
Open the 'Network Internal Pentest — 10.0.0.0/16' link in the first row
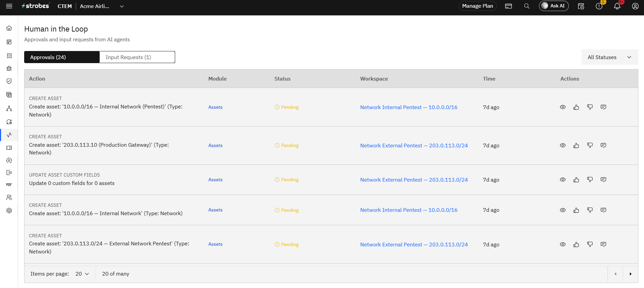(409, 107)
